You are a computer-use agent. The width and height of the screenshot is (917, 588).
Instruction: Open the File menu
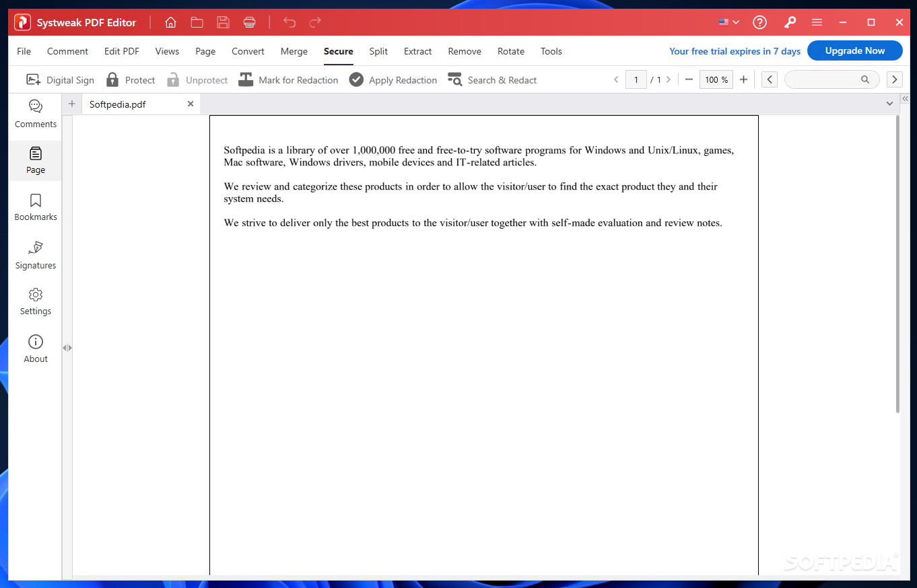(24, 51)
